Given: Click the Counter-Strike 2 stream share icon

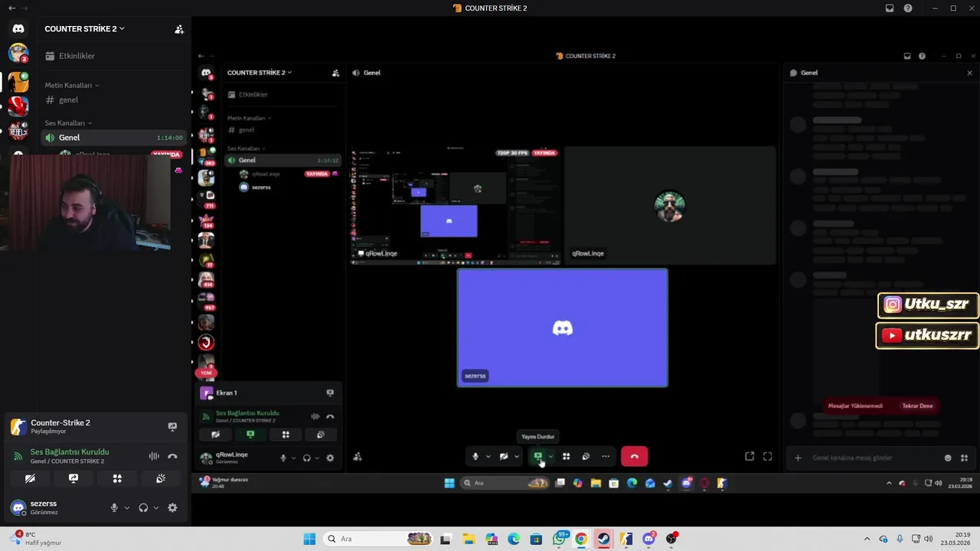Looking at the screenshot, I should [172, 426].
